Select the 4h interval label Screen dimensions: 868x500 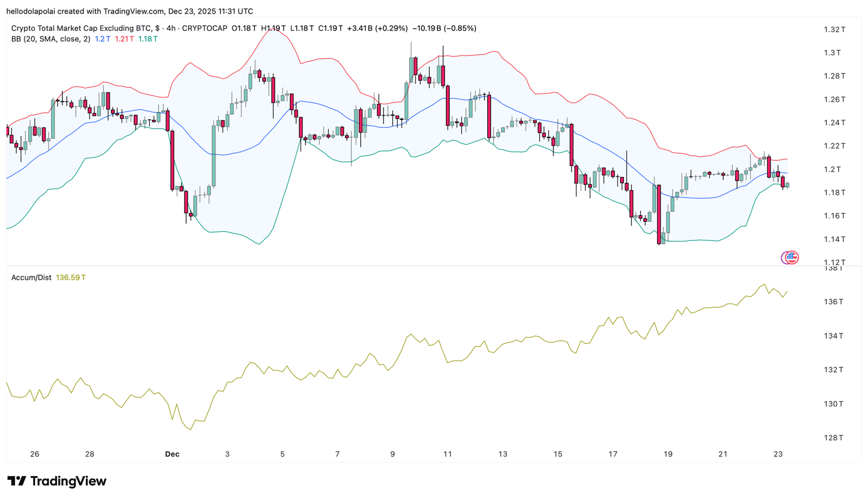[171, 28]
